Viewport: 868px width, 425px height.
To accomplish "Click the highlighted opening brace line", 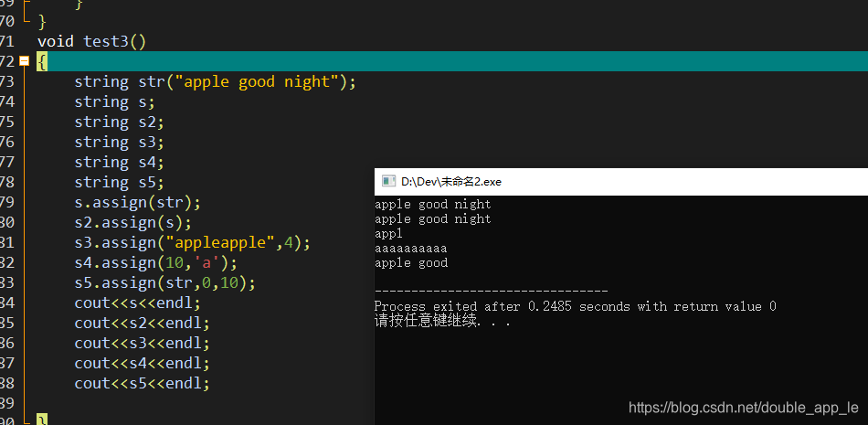I will tap(451, 61).
